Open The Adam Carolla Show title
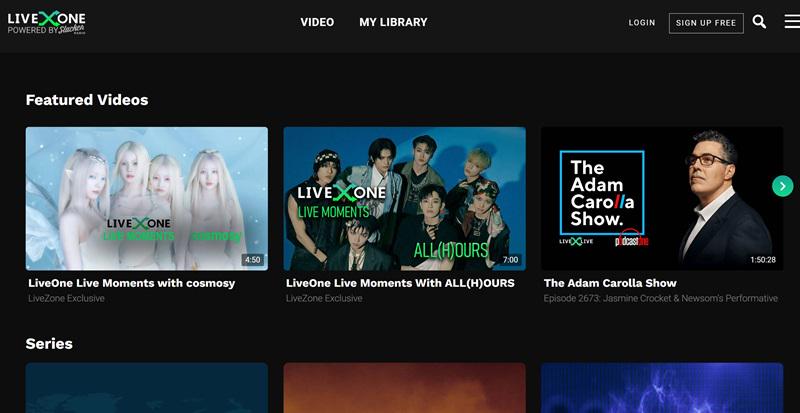 [610, 283]
